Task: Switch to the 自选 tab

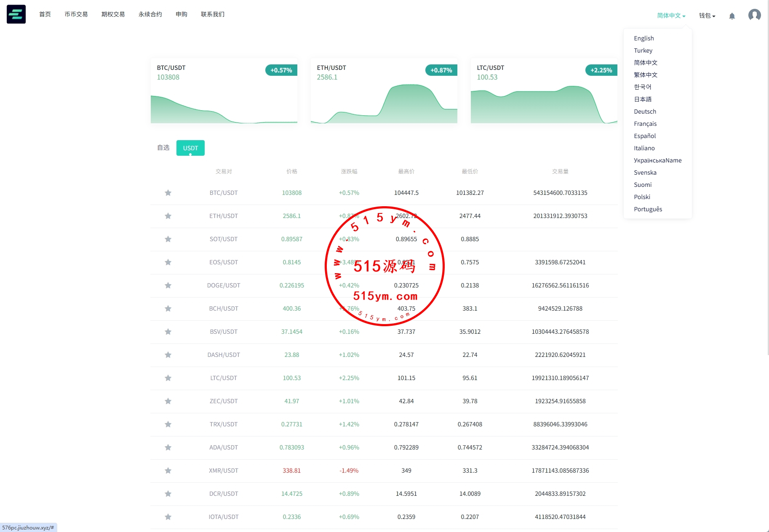Action: [x=163, y=148]
